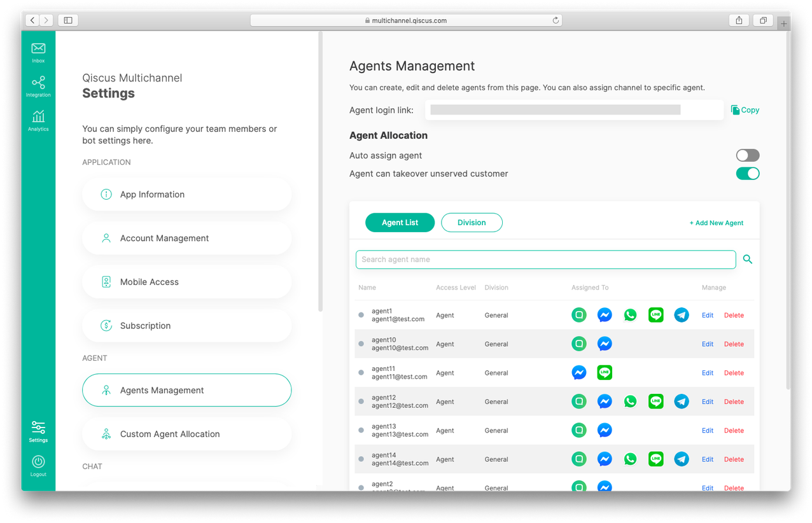
Task: Open the Subscription settings item
Action: click(186, 326)
